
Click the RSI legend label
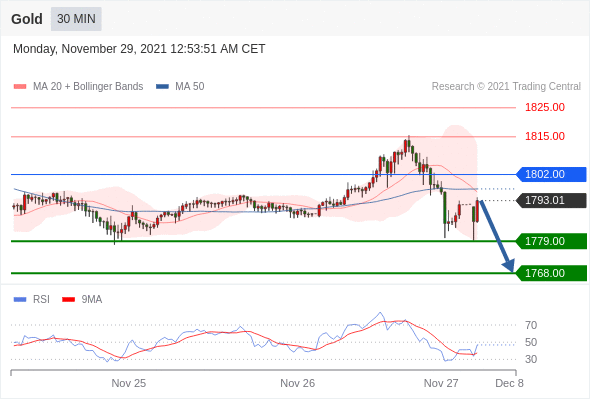[41, 300]
